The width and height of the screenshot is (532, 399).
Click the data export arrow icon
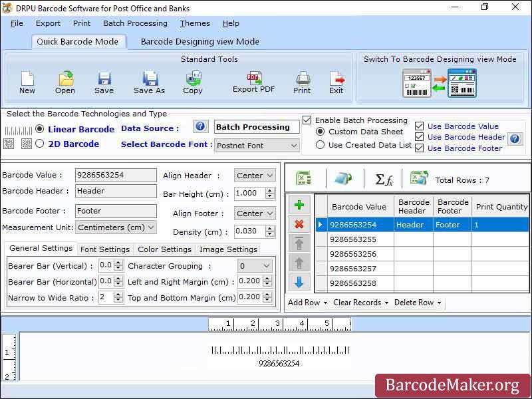[x=342, y=178]
